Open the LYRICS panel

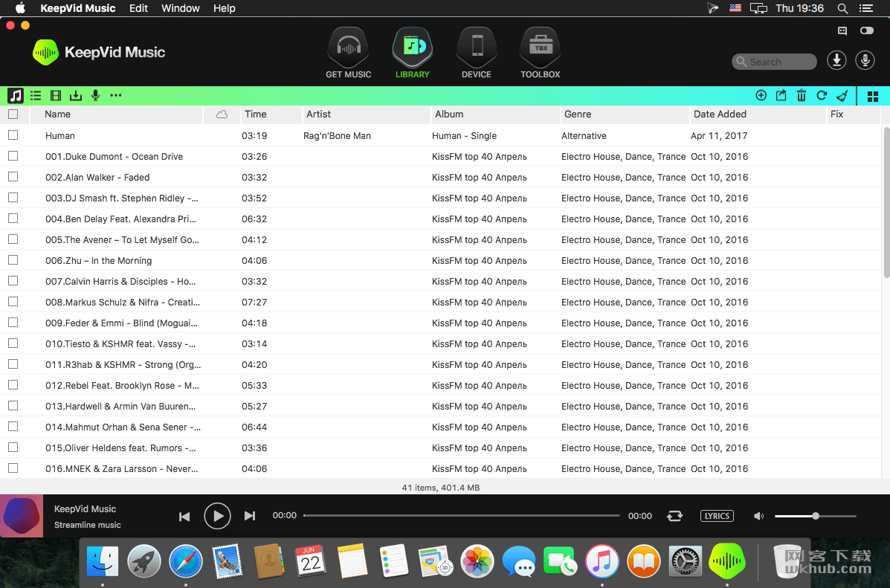(x=717, y=516)
